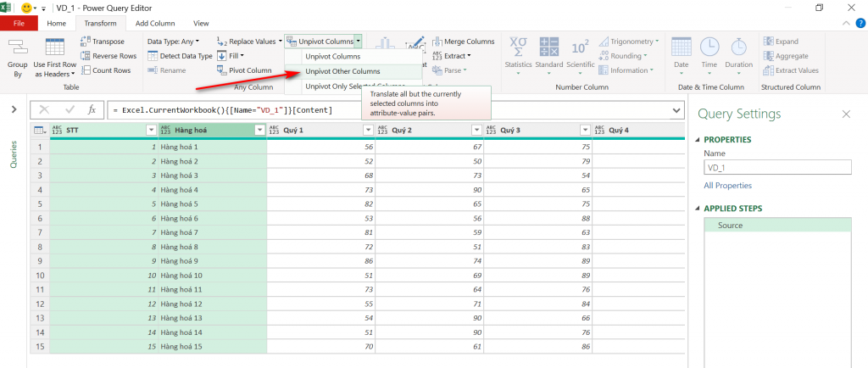Click the Merge Columns button

[x=464, y=42]
